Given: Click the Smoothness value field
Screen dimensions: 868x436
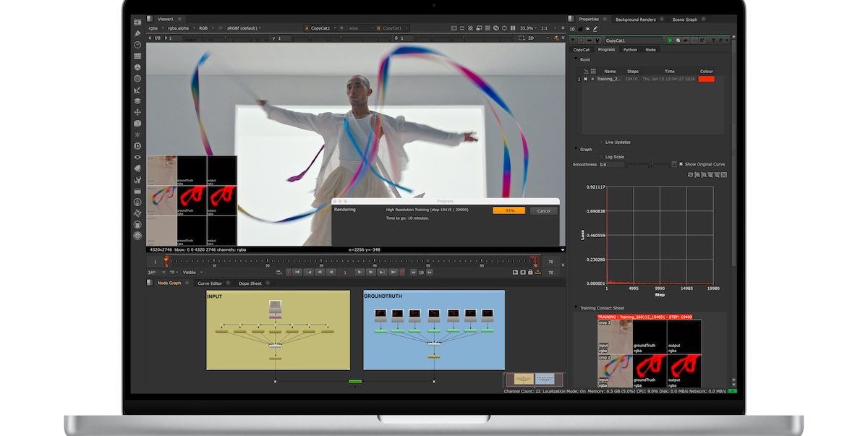Looking at the screenshot, I should [x=611, y=165].
